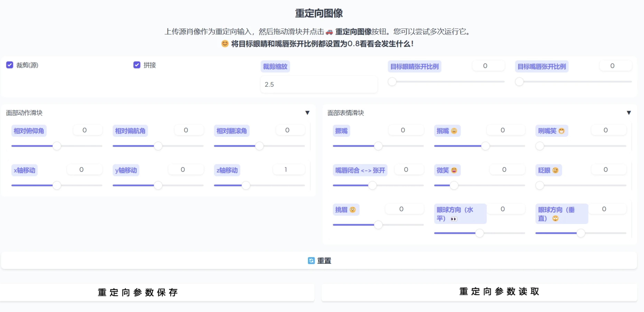Click the 相对俯仰角 number field
This screenshot has height=312, width=644.
pos(87,130)
